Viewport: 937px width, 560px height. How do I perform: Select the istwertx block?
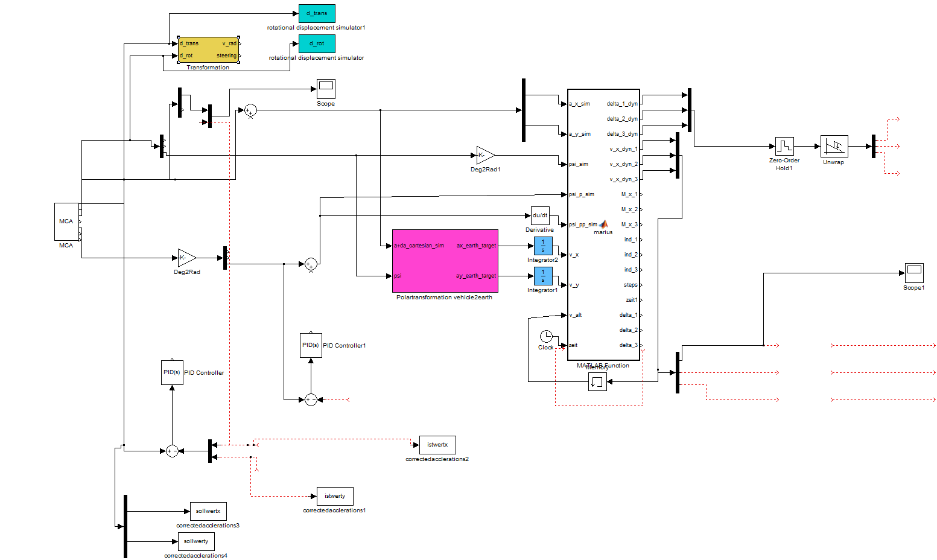[x=437, y=445]
